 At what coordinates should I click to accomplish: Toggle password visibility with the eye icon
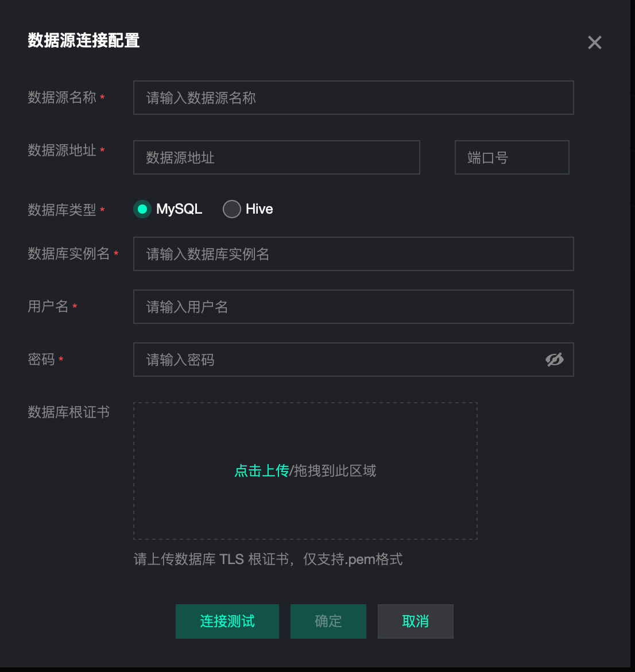[554, 360]
